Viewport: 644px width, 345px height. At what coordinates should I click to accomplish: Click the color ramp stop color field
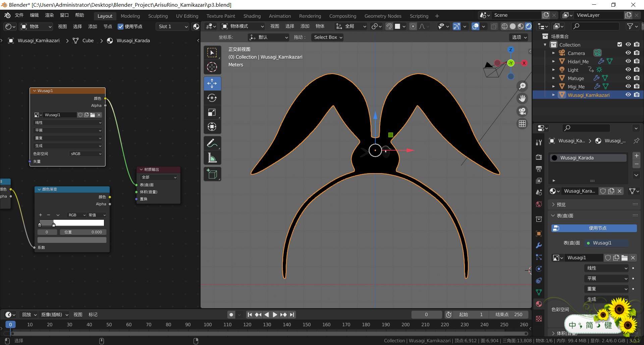[x=72, y=240]
